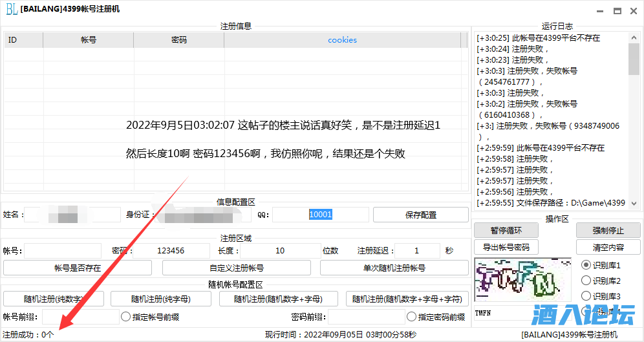Close the 4399帐号注册机 window
This screenshot has width=644, height=342.
(x=634, y=11)
